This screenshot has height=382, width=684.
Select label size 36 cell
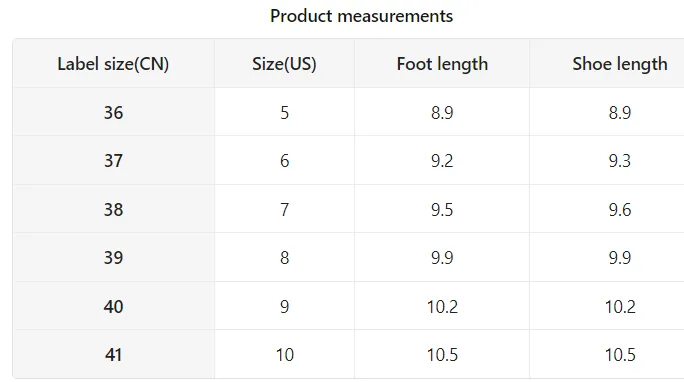coord(113,112)
